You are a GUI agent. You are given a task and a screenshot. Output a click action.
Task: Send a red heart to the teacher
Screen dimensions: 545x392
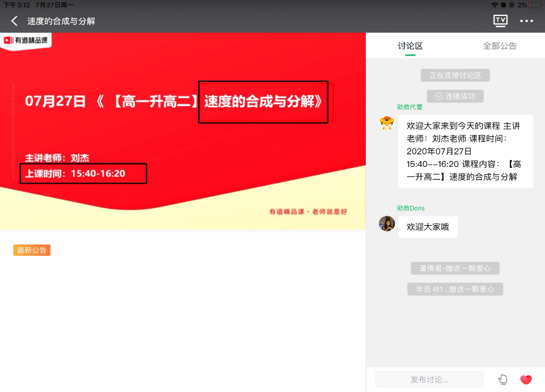pyautogui.click(x=526, y=380)
